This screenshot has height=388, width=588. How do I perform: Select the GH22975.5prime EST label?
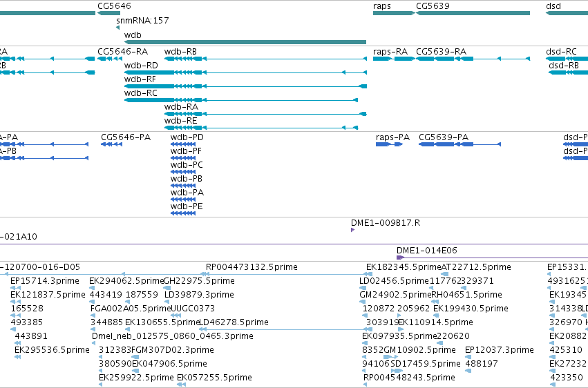tap(199, 281)
